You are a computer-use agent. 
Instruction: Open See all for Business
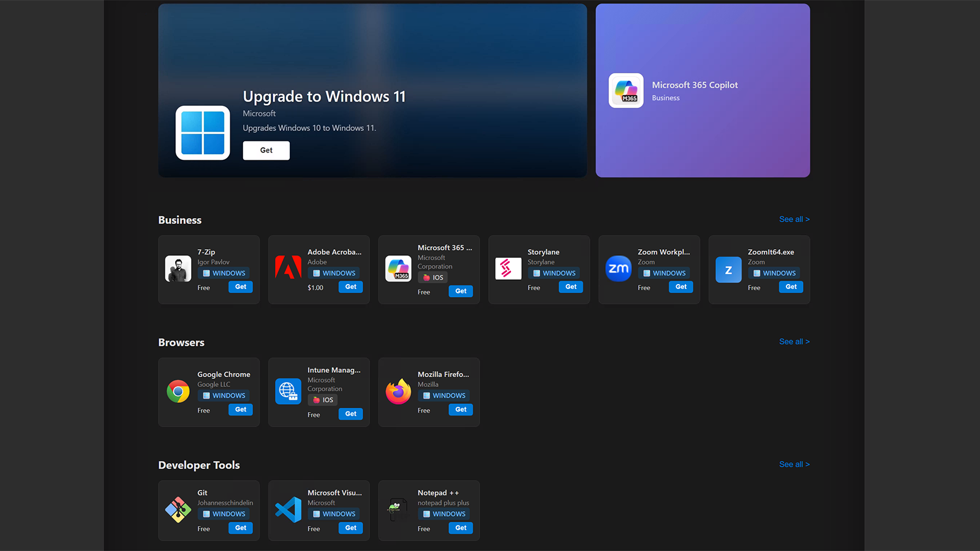pyautogui.click(x=794, y=219)
